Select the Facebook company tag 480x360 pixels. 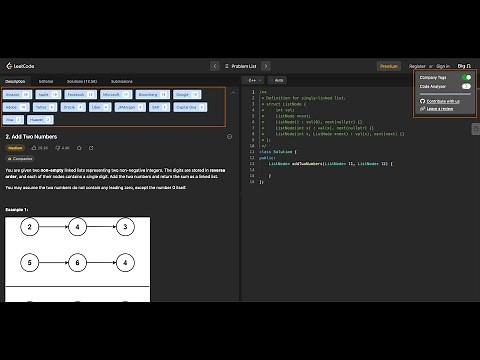click(80, 95)
